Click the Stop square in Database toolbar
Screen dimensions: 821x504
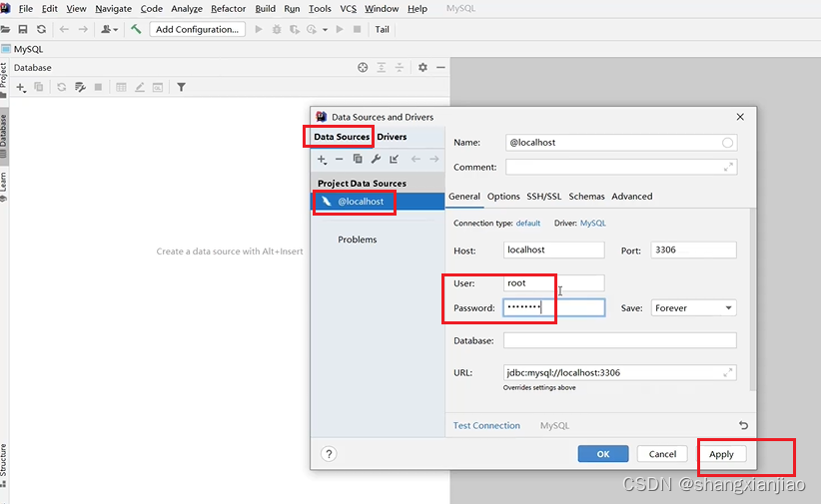pos(98,87)
